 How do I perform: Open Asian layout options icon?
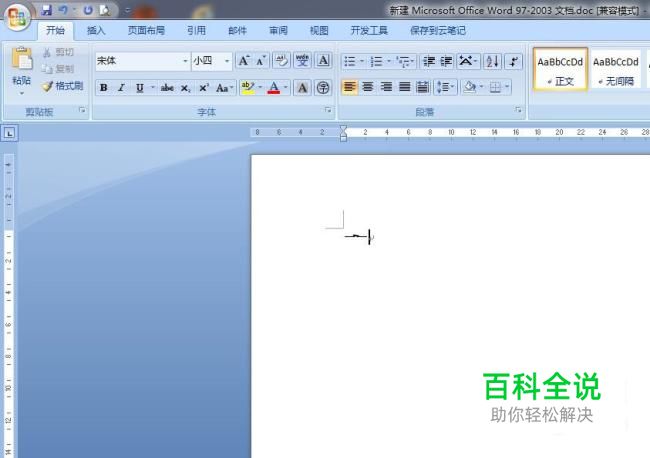pyautogui.click(x=466, y=62)
